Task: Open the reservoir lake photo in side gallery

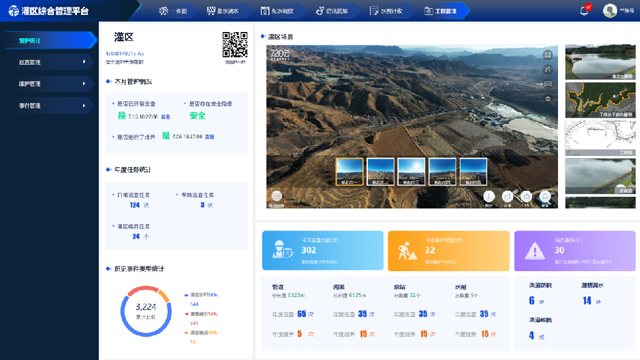Action: coord(600,62)
